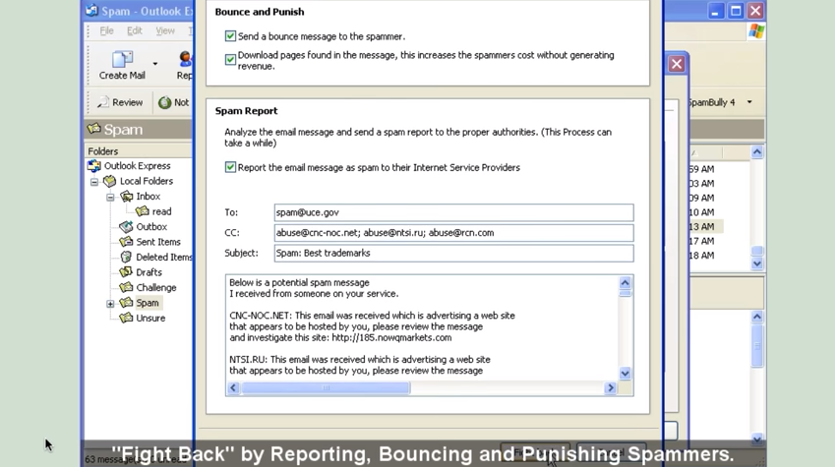The image size is (835, 467).
Task: Collapse the Local Folders tree node
Action: 94,182
